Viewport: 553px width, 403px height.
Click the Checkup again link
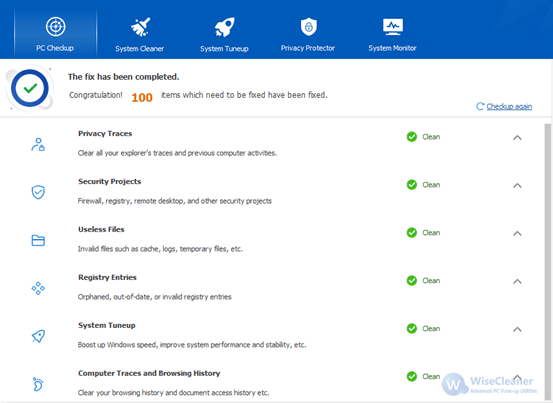[509, 106]
